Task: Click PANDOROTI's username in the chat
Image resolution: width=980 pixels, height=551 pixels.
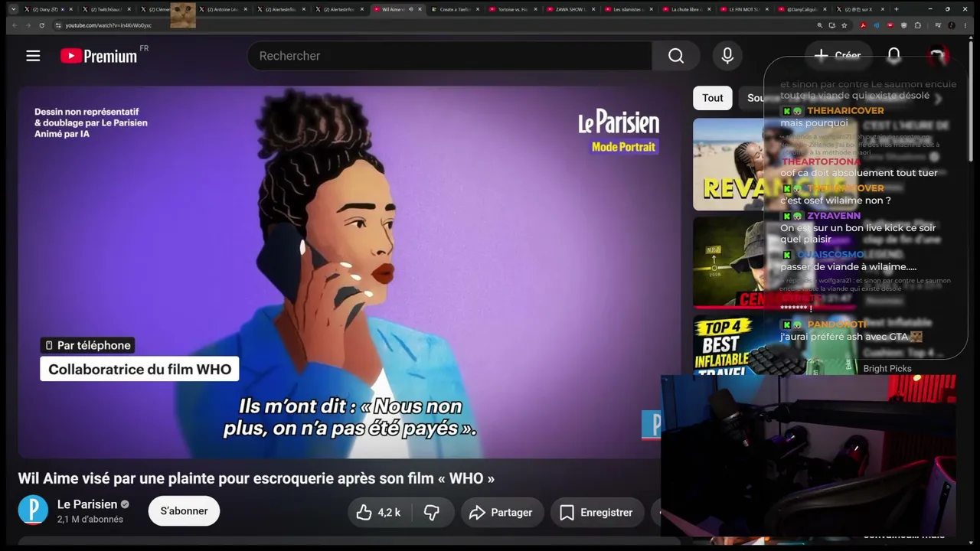Action: click(x=837, y=324)
